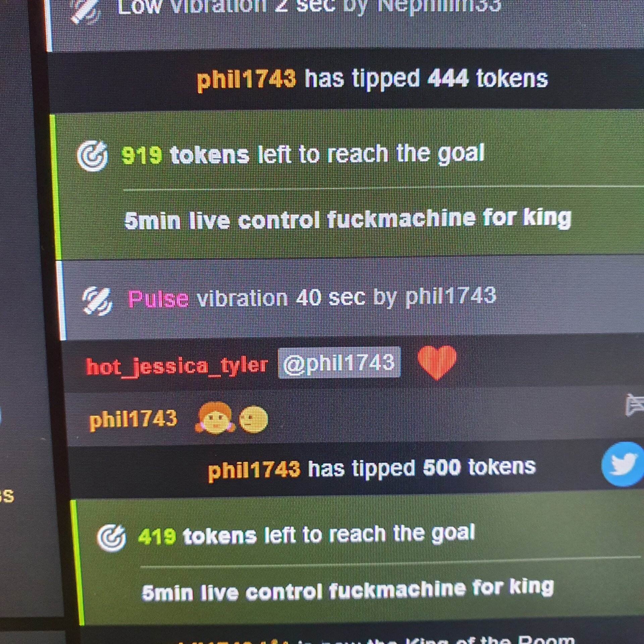The width and height of the screenshot is (644, 644).
Task: Click the pink Pulse vibration label
Action: pyautogui.click(x=158, y=299)
